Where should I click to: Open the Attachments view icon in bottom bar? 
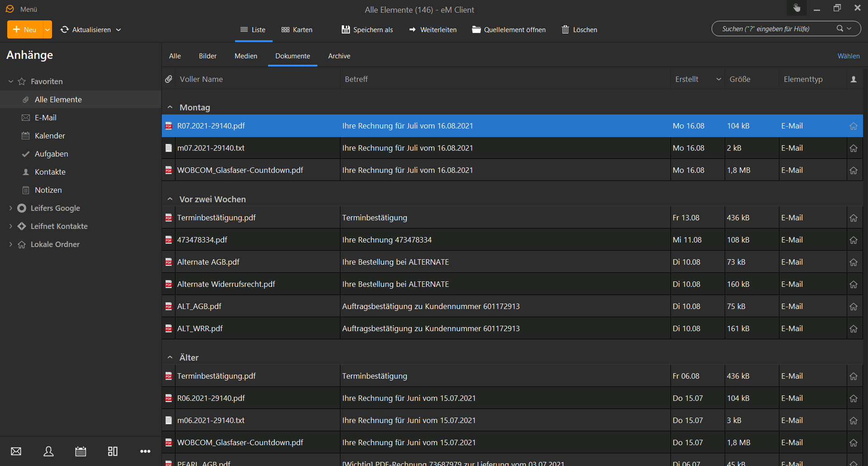click(x=113, y=451)
